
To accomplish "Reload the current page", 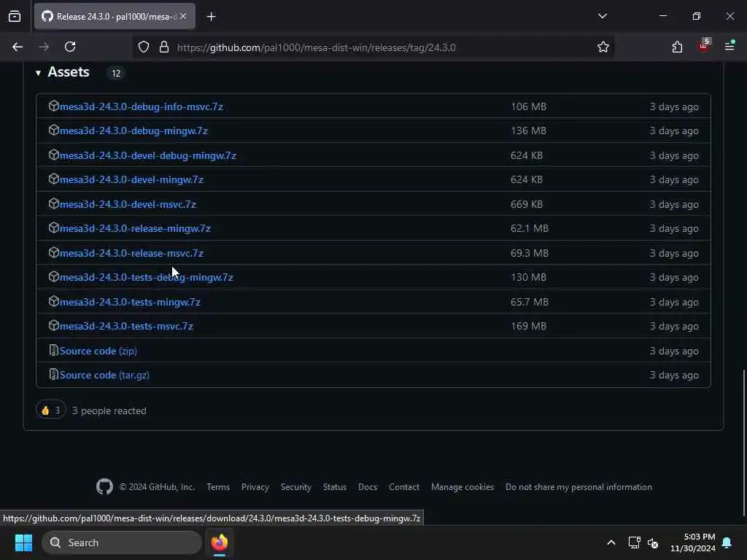I will click(70, 47).
